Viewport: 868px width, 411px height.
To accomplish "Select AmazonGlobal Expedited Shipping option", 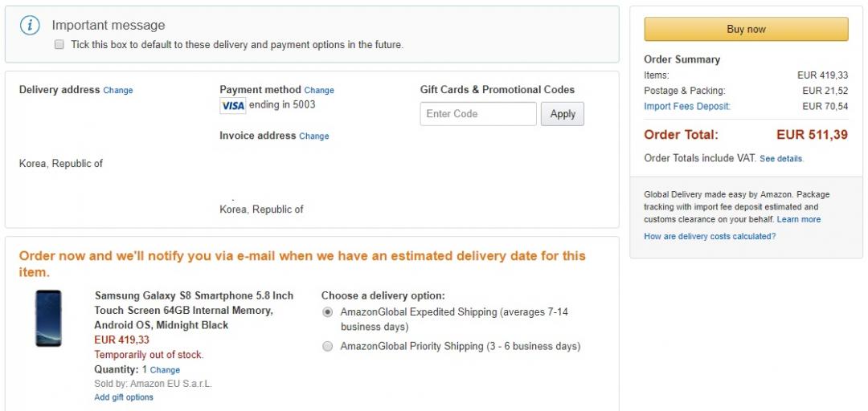I will [327, 312].
